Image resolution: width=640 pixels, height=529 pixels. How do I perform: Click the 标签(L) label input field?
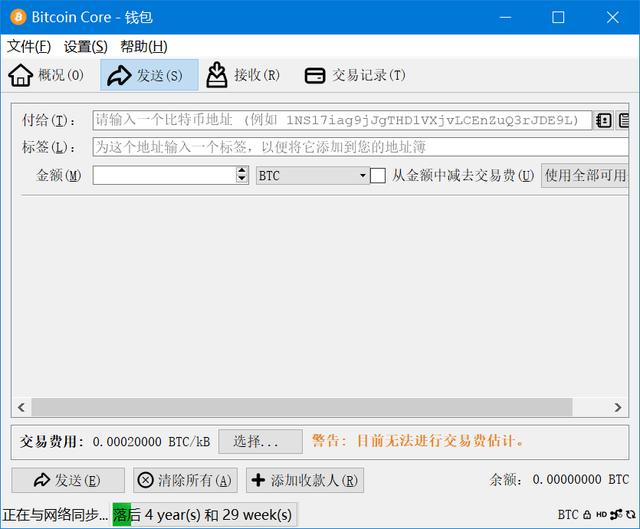(x=360, y=147)
